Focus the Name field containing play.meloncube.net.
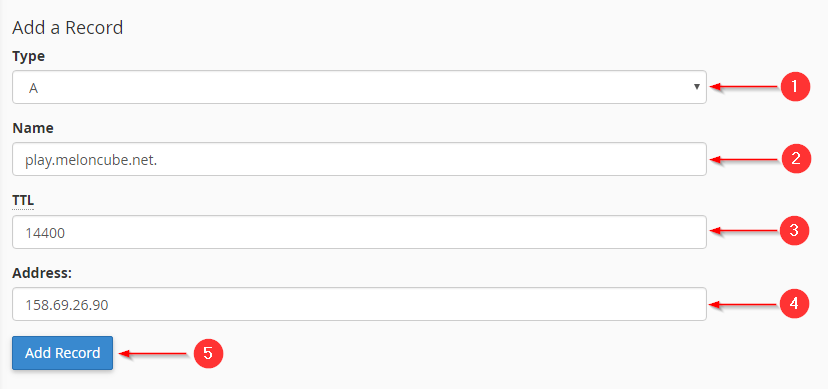Image resolution: width=828 pixels, height=389 pixels. [x=359, y=159]
